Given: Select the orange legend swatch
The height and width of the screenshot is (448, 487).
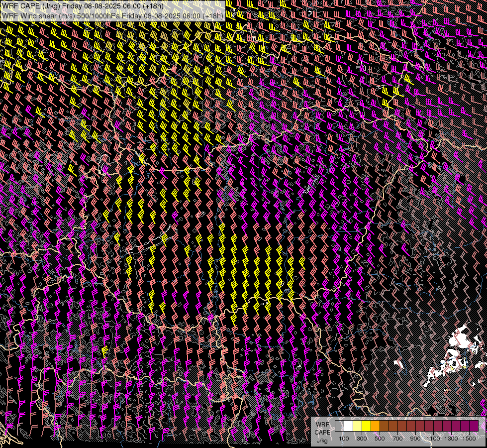Looking at the screenshot, I should (375, 426).
